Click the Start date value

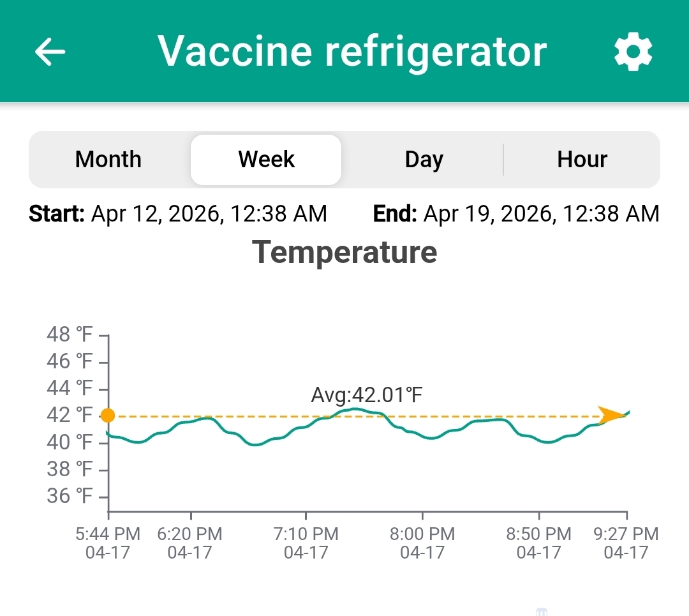tap(209, 214)
